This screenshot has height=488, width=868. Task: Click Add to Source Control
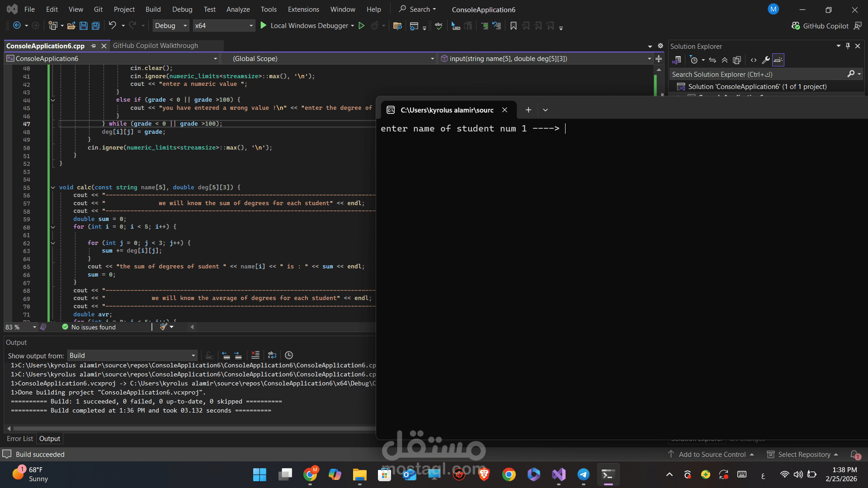pos(712,454)
